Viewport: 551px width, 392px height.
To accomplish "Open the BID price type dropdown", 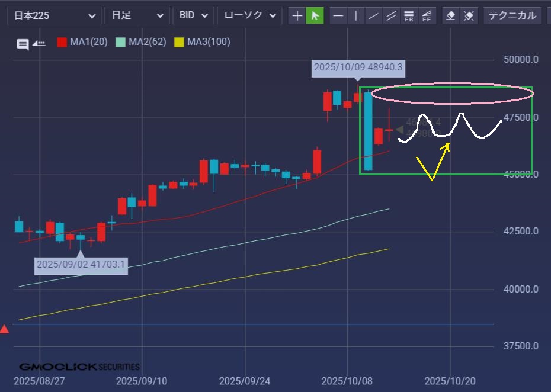I will pyautogui.click(x=193, y=15).
